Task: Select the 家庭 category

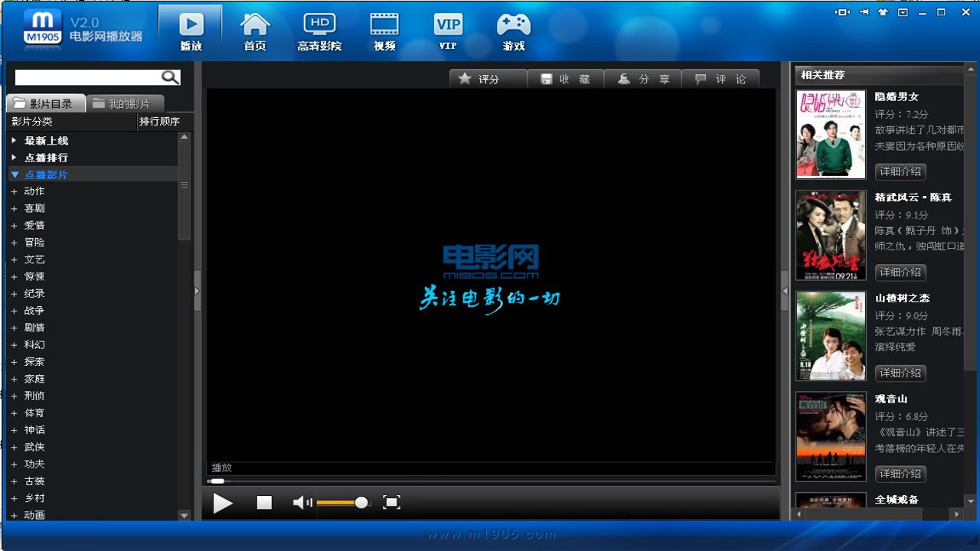Action: coord(34,379)
